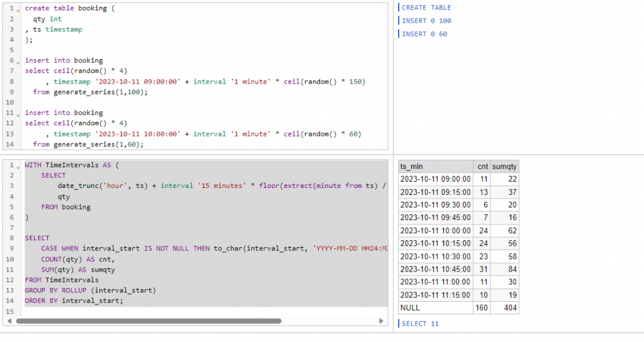This screenshot has height=342, width=644.
Task: Select the ts_min column header
Action: point(435,166)
